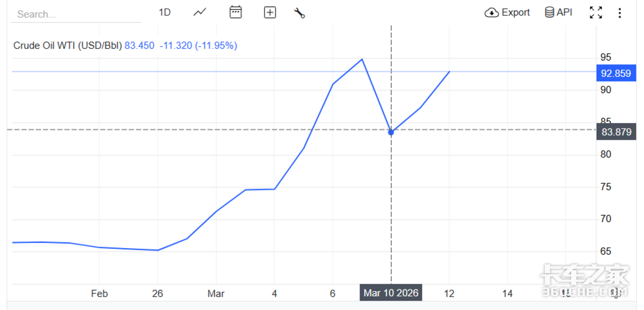Viewport: 644px width, 310px height.
Task: Open the calendar date range picker
Action: 236,12
